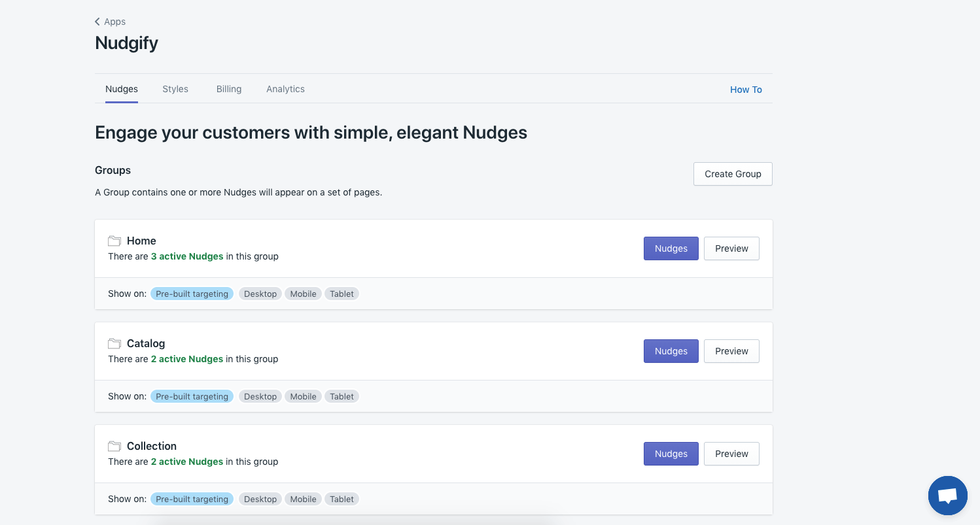Open the How To link

[746, 90]
